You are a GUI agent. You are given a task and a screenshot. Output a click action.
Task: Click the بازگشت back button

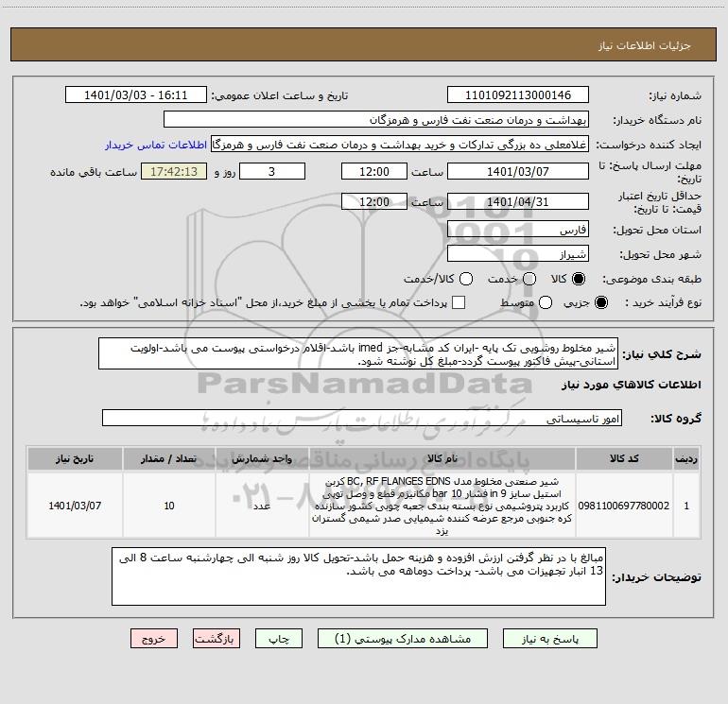pos(217,639)
